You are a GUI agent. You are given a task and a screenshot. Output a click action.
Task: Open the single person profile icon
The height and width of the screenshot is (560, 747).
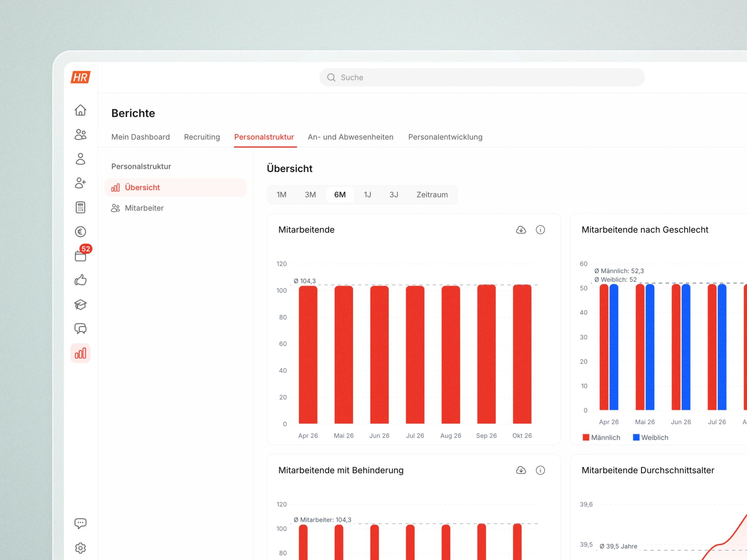coord(80,159)
